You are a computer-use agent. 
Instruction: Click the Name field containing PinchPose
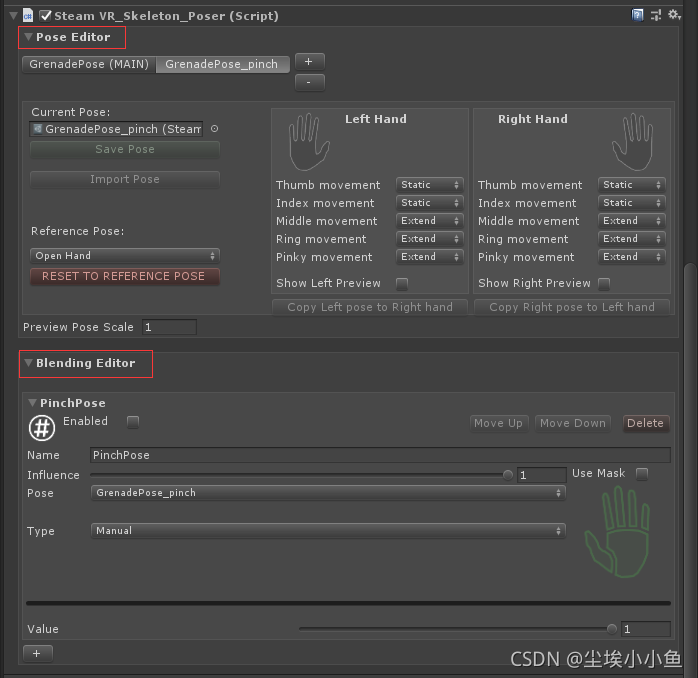[380, 455]
